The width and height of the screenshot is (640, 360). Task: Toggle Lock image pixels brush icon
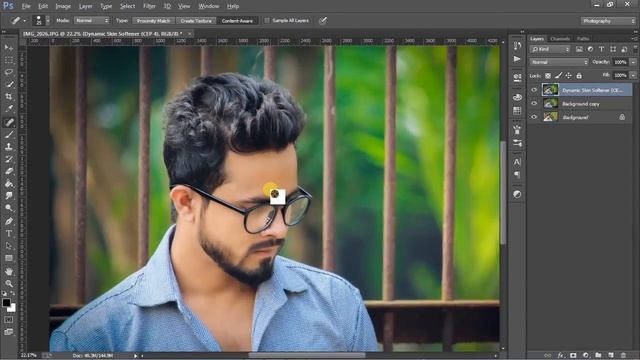[558, 76]
